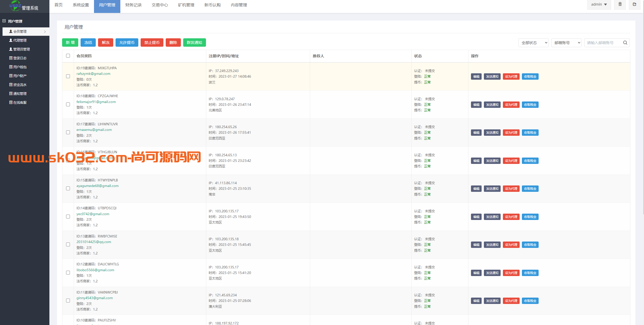Click 设为代理 for ID:14 row
Image resolution: width=644 pixels, height=325 pixels.
pyautogui.click(x=511, y=217)
